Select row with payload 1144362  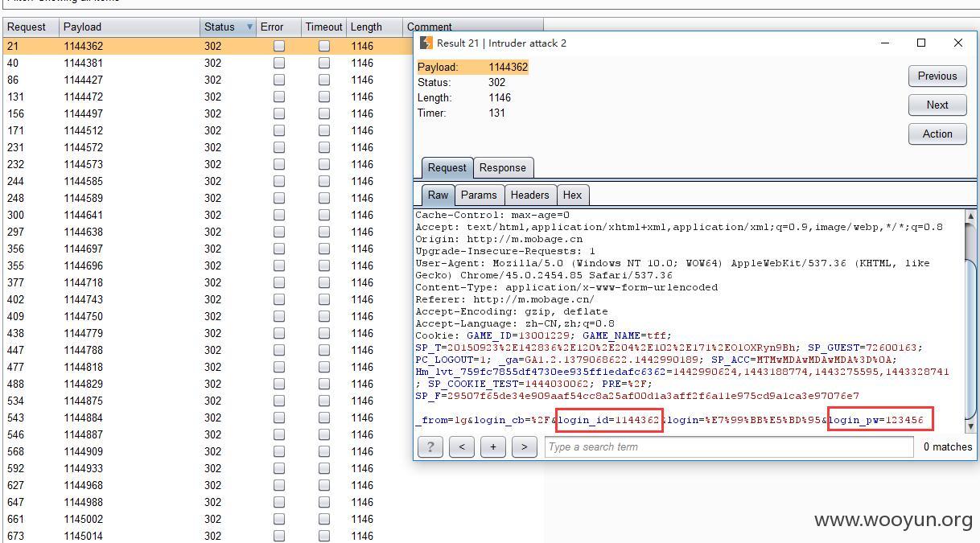[x=208, y=46]
